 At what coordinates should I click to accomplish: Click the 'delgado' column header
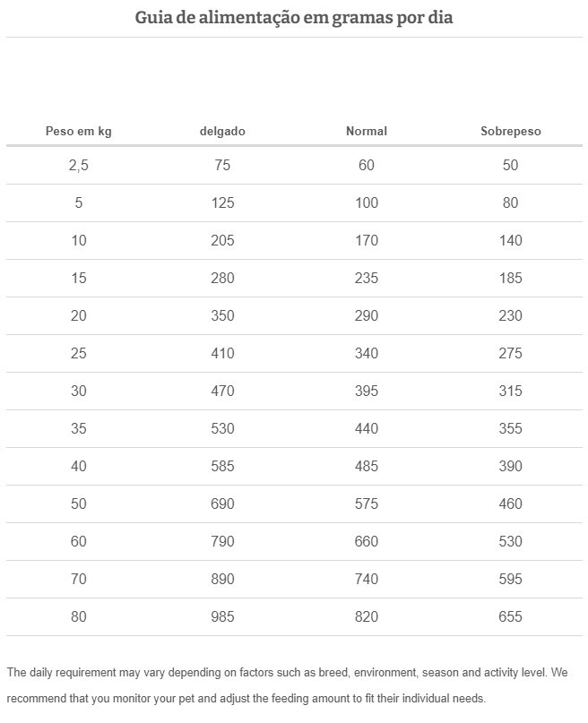222,131
